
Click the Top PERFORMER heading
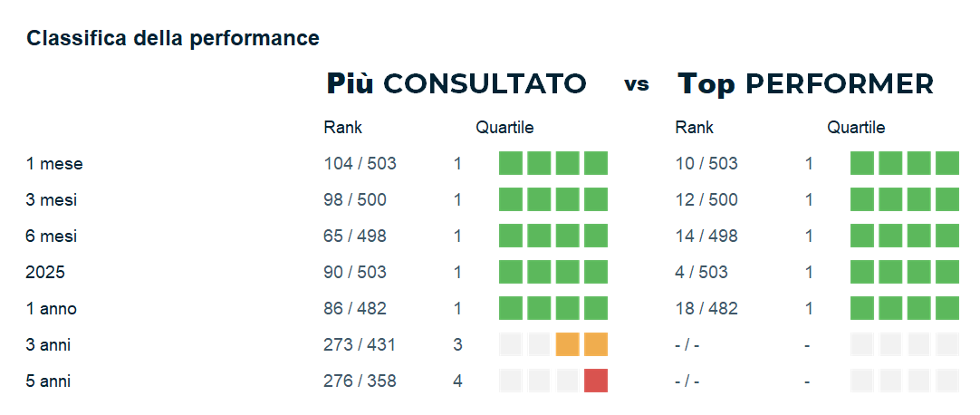coord(805,84)
